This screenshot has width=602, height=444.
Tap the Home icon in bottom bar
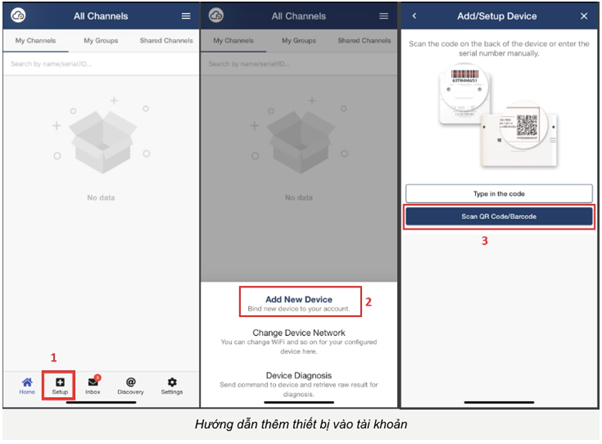pyautogui.click(x=27, y=386)
